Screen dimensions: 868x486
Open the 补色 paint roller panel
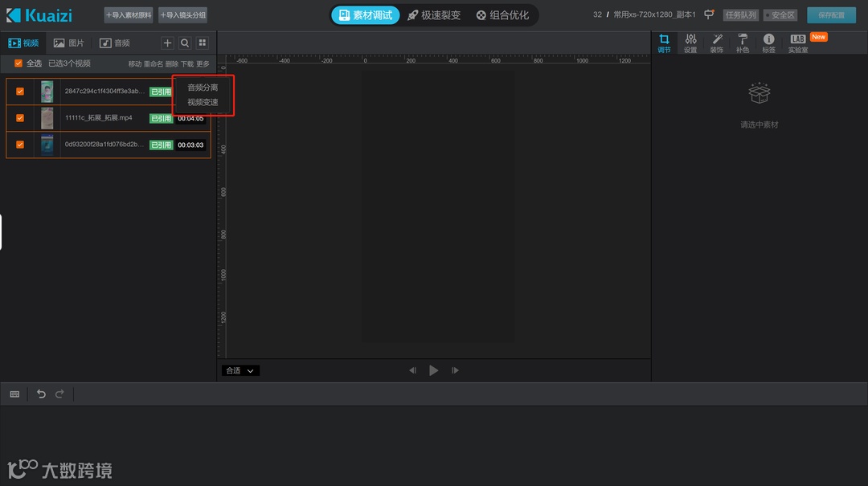point(743,43)
